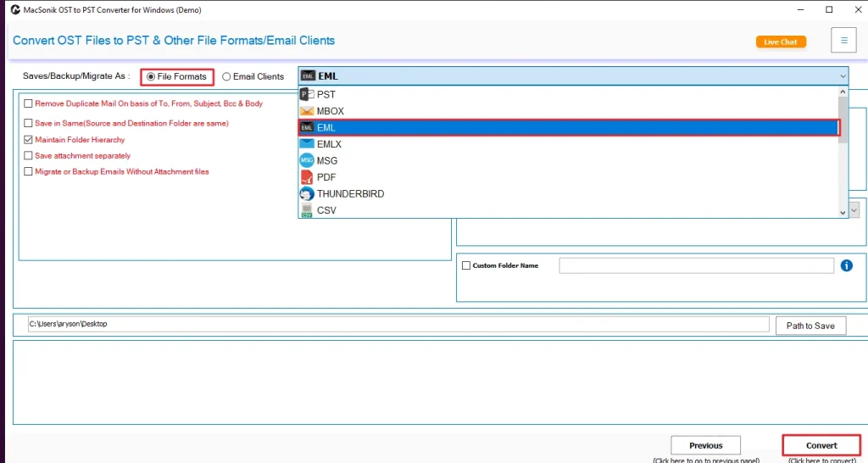Click the MBOX envelope icon
The image size is (868, 463).
click(x=307, y=111)
